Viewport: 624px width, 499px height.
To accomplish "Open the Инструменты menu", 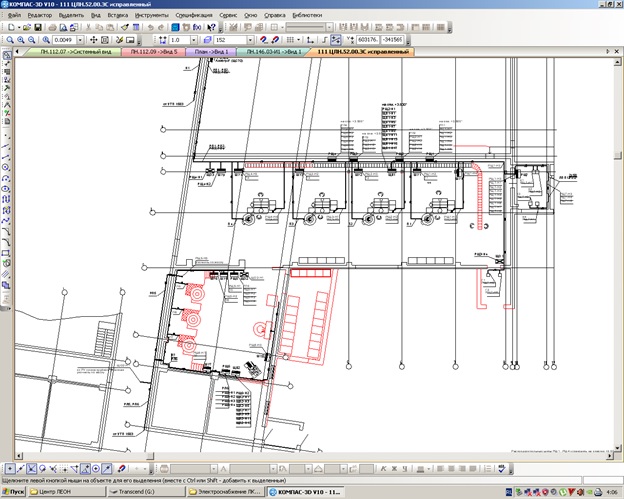I will pos(151,15).
